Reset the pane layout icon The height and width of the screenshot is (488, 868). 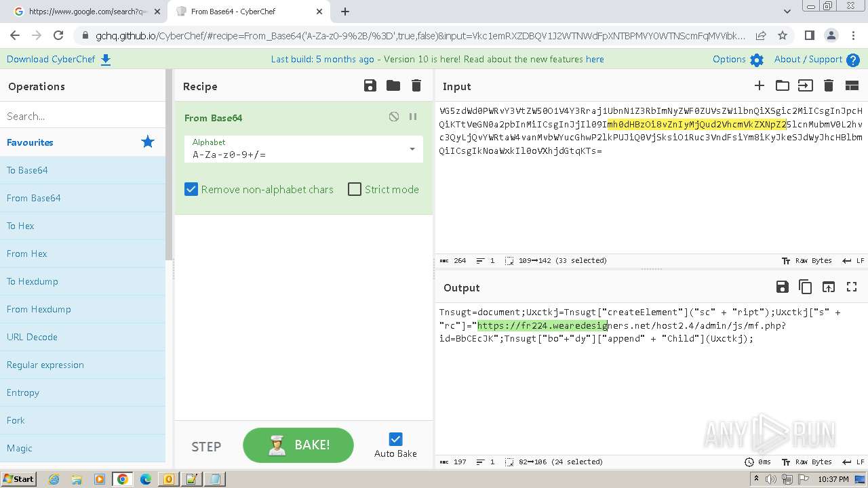(x=852, y=85)
